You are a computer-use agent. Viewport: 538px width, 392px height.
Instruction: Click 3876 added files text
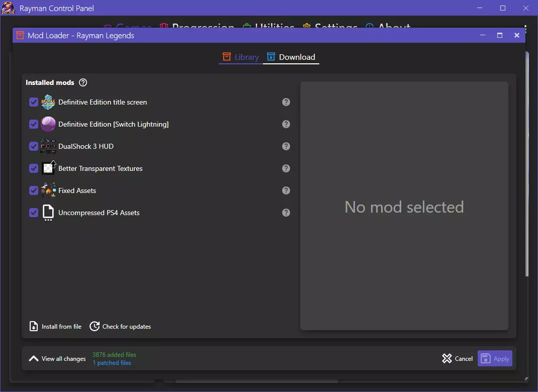click(x=114, y=355)
